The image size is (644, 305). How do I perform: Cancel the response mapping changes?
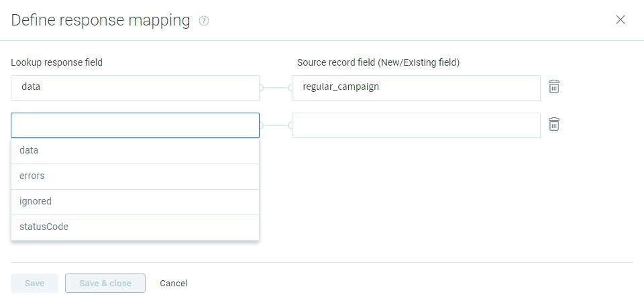[174, 284]
